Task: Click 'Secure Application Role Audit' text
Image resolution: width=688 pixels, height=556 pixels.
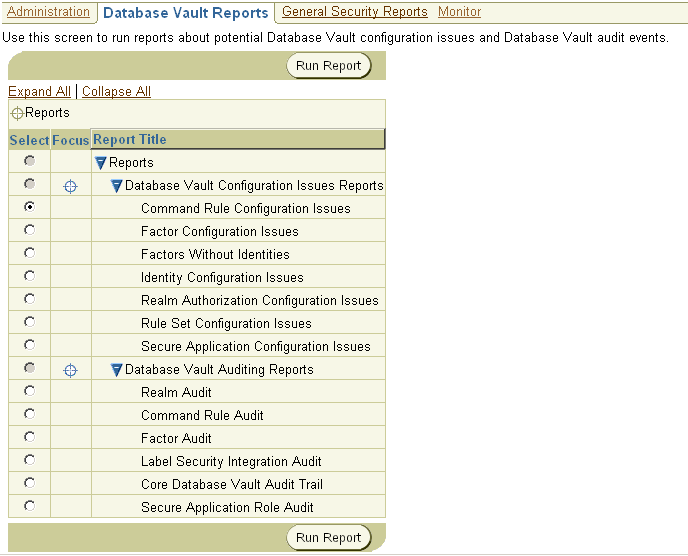Action: coord(227,507)
